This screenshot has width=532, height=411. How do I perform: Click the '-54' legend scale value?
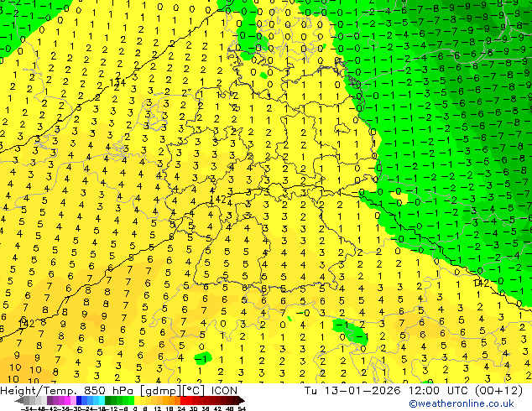27,408
